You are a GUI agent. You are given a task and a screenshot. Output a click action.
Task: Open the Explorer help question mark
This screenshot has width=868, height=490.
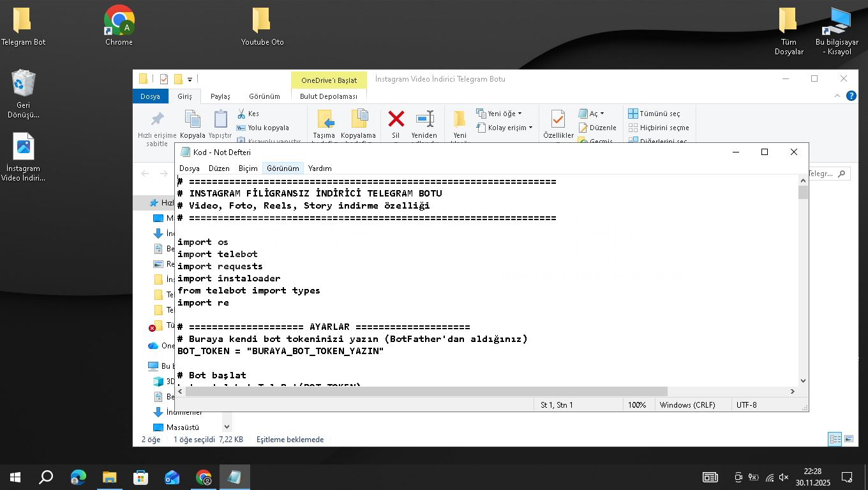click(x=851, y=96)
